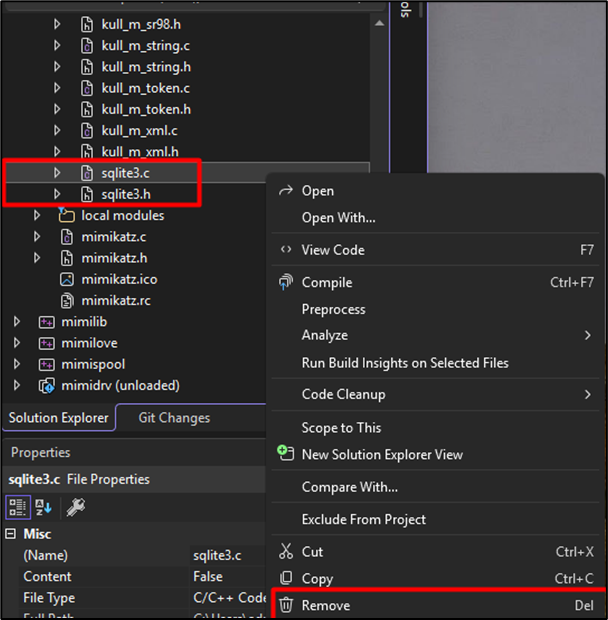Expand the local modules folder
608x620 pixels.
(x=37, y=215)
